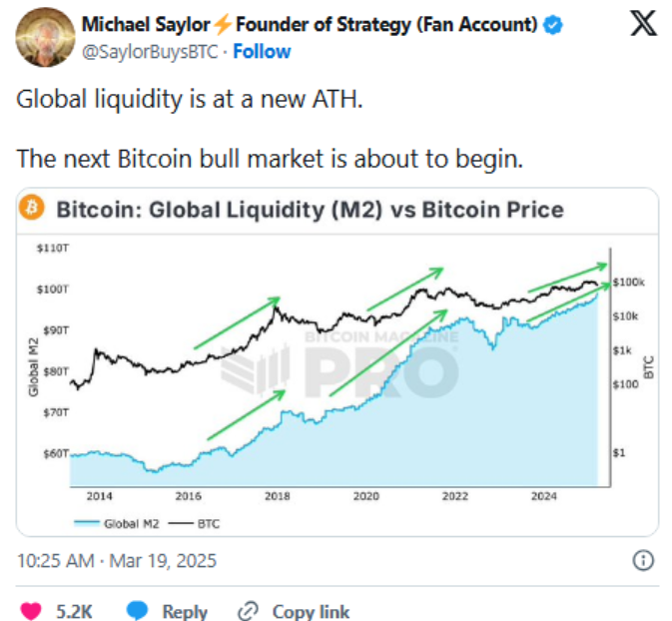Toggle the BTC legend entry
Image resolution: width=672 pixels, height=621 pixels.
point(194,523)
